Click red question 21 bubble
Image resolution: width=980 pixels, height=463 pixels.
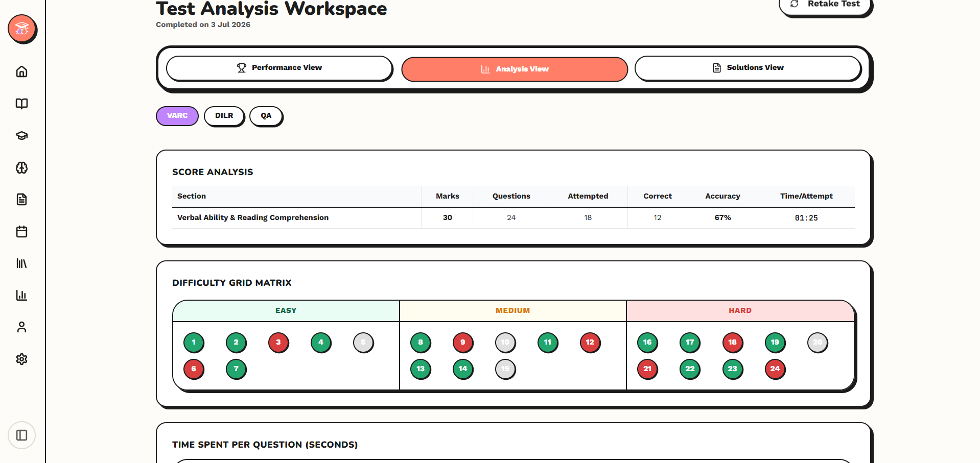pyautogui.click(x=647, y=369)
